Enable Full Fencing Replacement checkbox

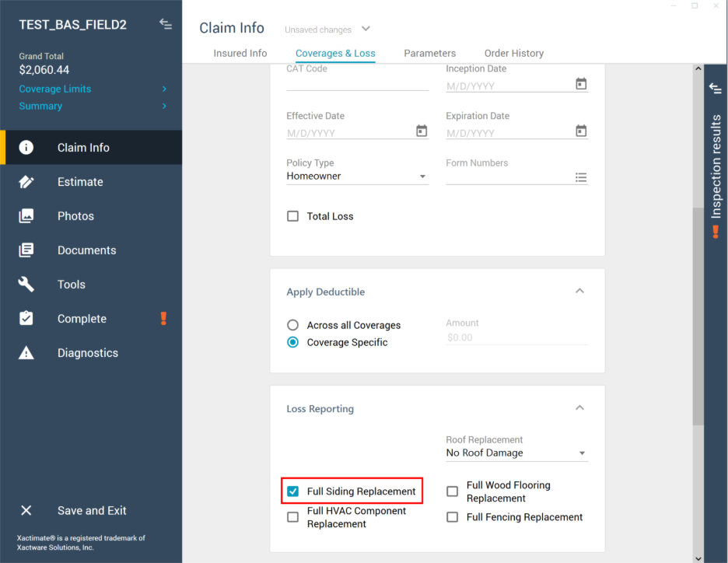click(453, 517)
